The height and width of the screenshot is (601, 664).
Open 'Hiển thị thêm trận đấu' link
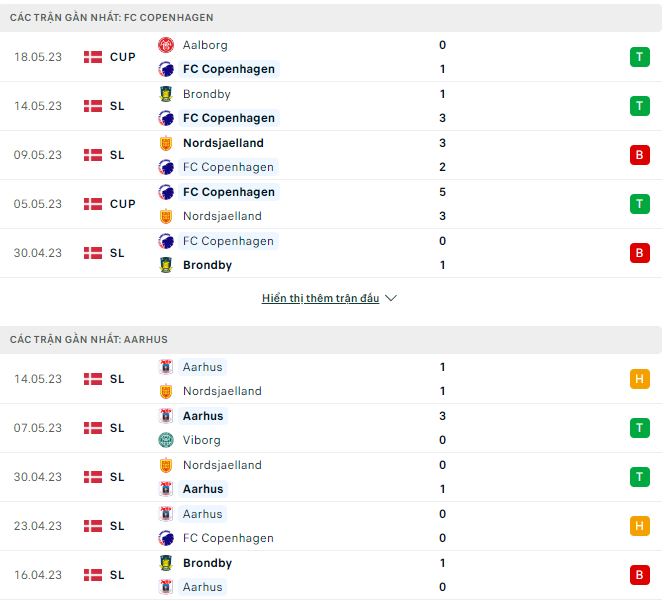pos(320,299)
